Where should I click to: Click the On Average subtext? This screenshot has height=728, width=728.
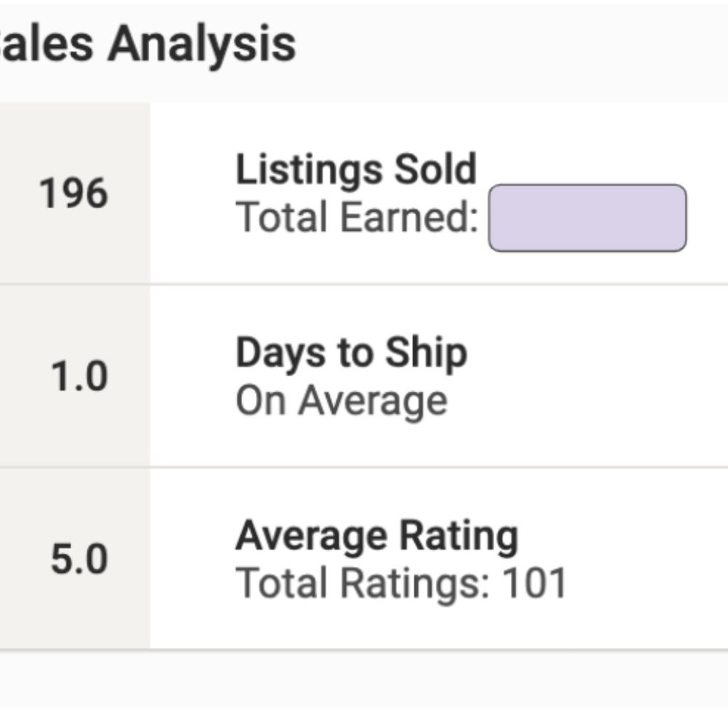[x=341, y=401]
